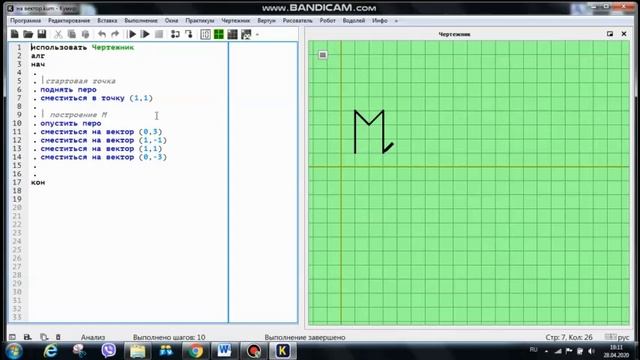The image size is (640, 360).
Task: Click 'Выполнение завершено' status text
Action: coord(305,337)
